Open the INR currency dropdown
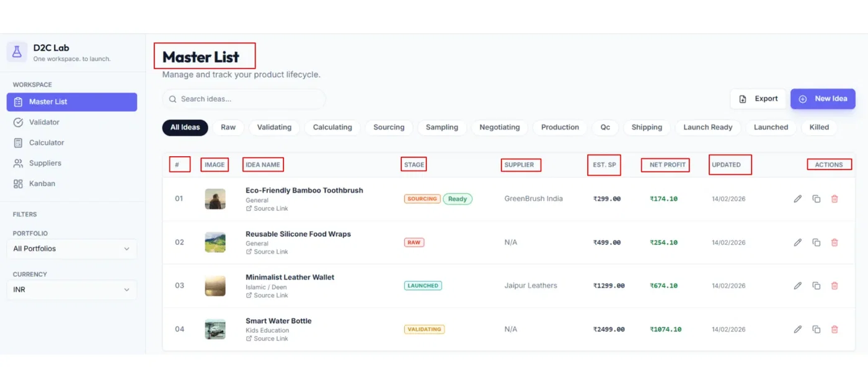This screenshot has width=868, height=388. [x=72, y=289]
